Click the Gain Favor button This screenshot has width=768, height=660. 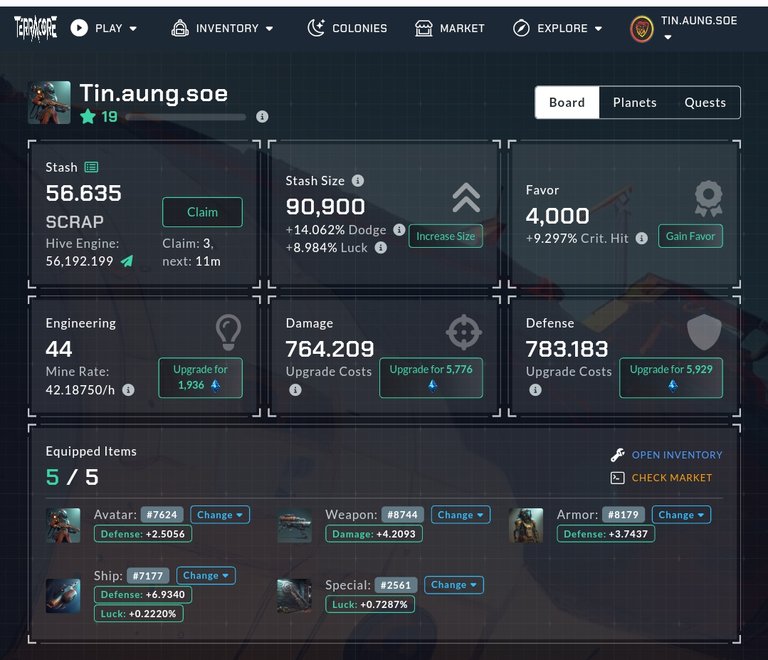click(690, 236)
